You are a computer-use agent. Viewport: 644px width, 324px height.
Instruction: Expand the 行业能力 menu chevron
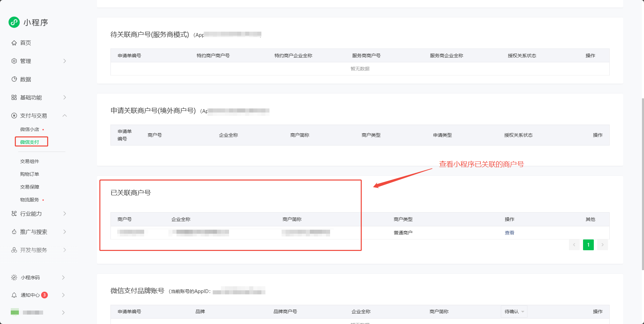[x=64, y=214]
